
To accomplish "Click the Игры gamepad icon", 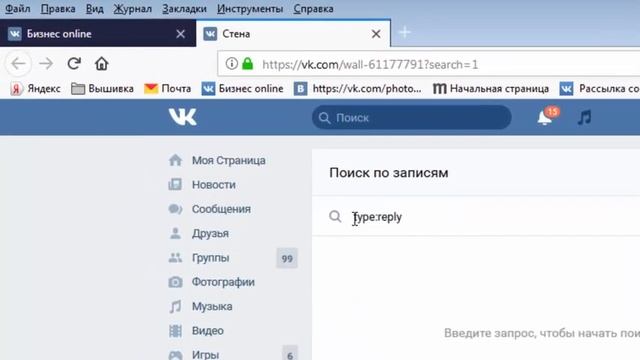I will [176, 355].
